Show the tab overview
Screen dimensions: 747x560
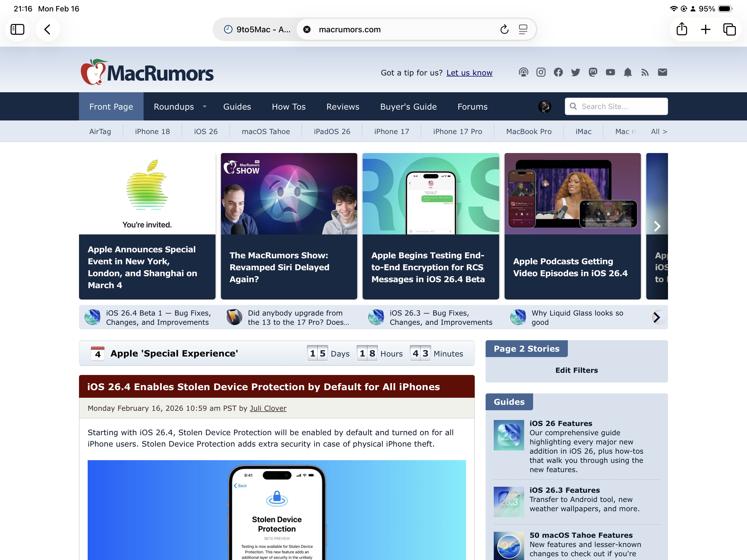tap(729, 29)
